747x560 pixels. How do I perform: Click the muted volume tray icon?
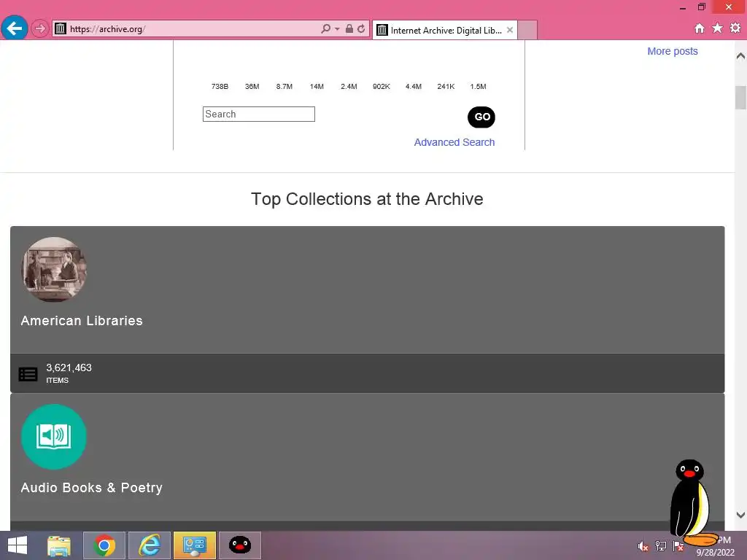pos(643,546)
